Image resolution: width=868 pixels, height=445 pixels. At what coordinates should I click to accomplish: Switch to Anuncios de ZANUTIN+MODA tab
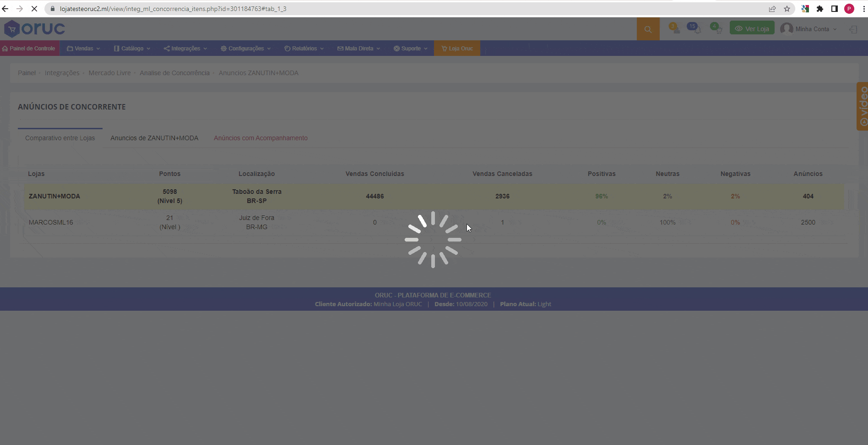coord(154,138)
